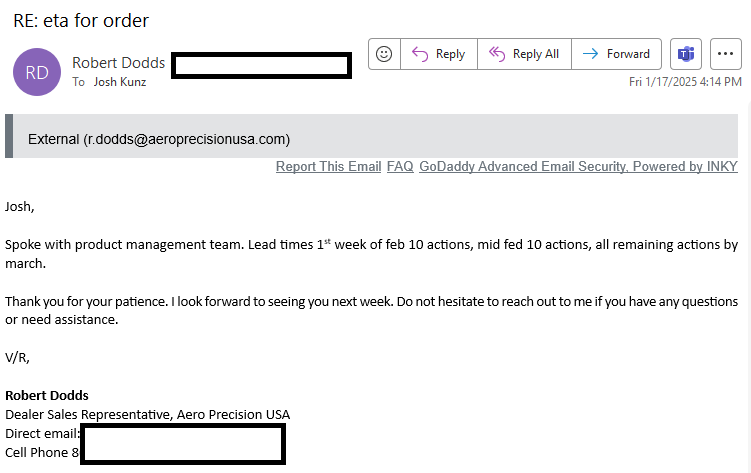This screenshot has width=751, height=473.
Task: Click the Reply All double-arrow icon
Action: [x=497, y=54]
